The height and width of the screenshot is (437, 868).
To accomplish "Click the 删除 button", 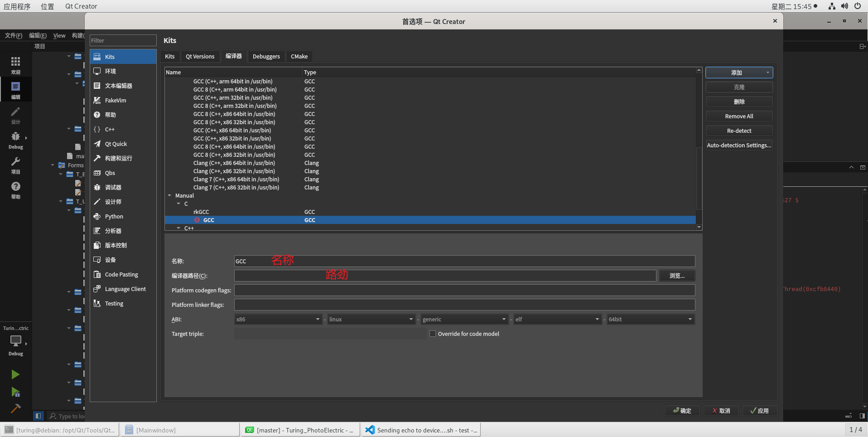I will pyautogui.click(x=739, y=102).
